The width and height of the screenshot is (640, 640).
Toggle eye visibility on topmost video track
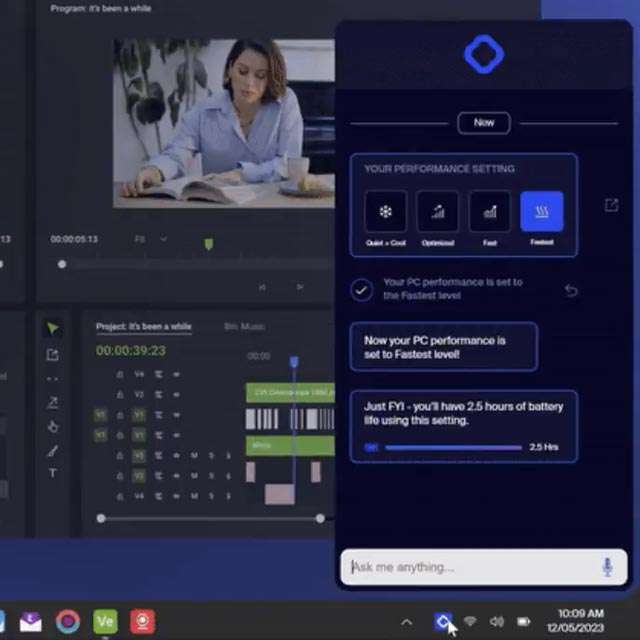[x=176, y=374]
